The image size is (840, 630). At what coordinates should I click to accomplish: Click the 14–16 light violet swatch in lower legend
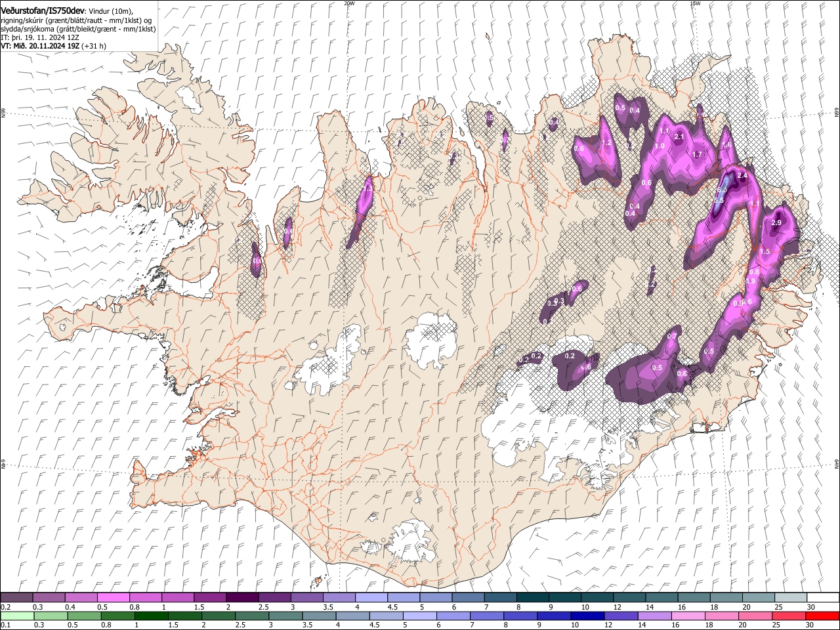pyautogui.click(x=654, y=616)
